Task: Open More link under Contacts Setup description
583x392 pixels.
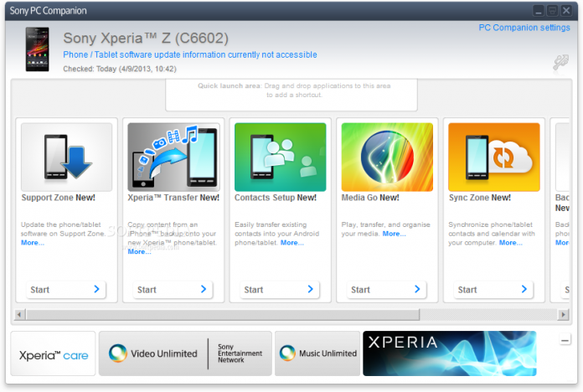Action: [291, 243]
